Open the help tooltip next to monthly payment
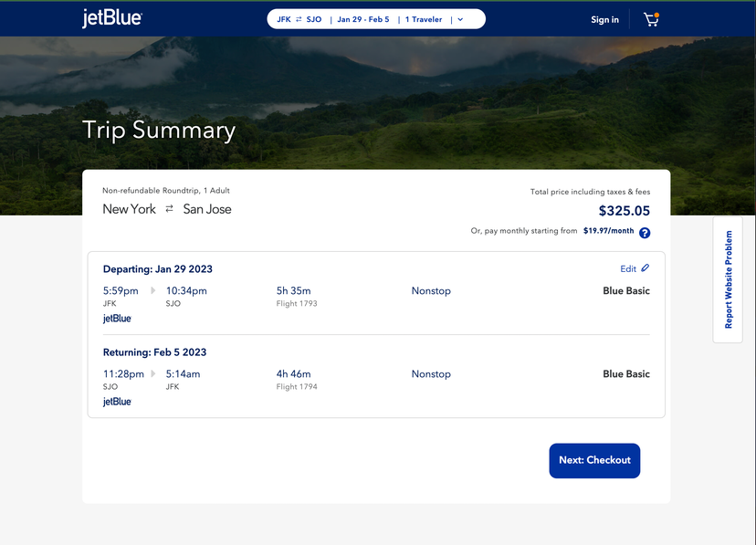The height and width of the screenshot is (545, 756). pyautogui.click(x=645, y=232)
